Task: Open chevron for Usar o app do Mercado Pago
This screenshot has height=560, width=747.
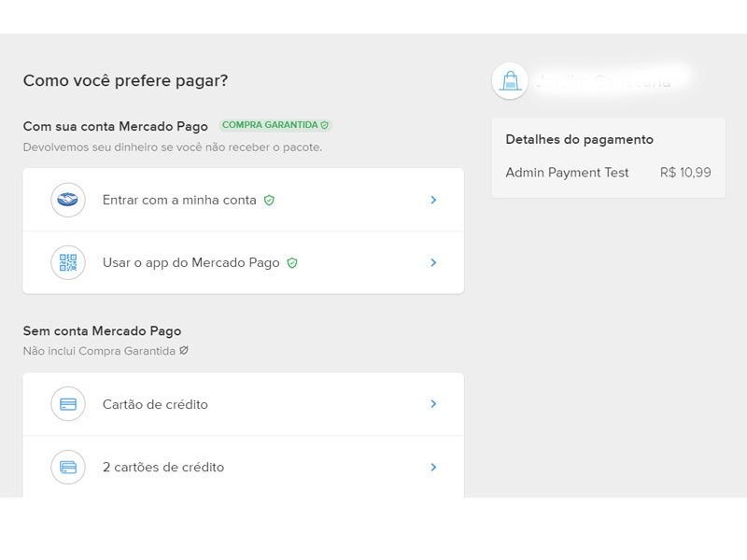Action: 433,263
